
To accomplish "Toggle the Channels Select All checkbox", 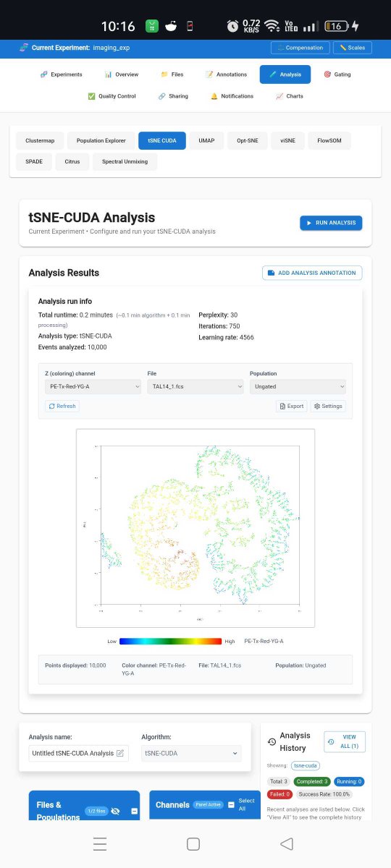I will click(x=231, y=804).
